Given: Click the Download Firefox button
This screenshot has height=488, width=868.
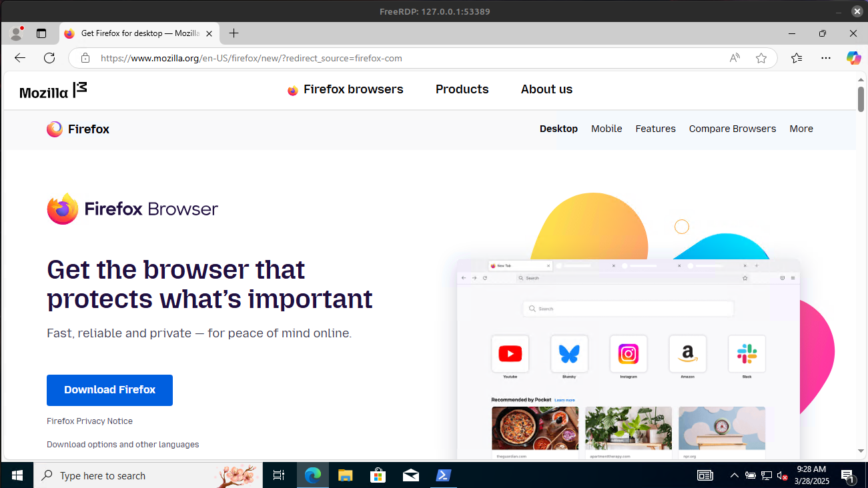Looking at the screenshot, I should pos(109,390).
